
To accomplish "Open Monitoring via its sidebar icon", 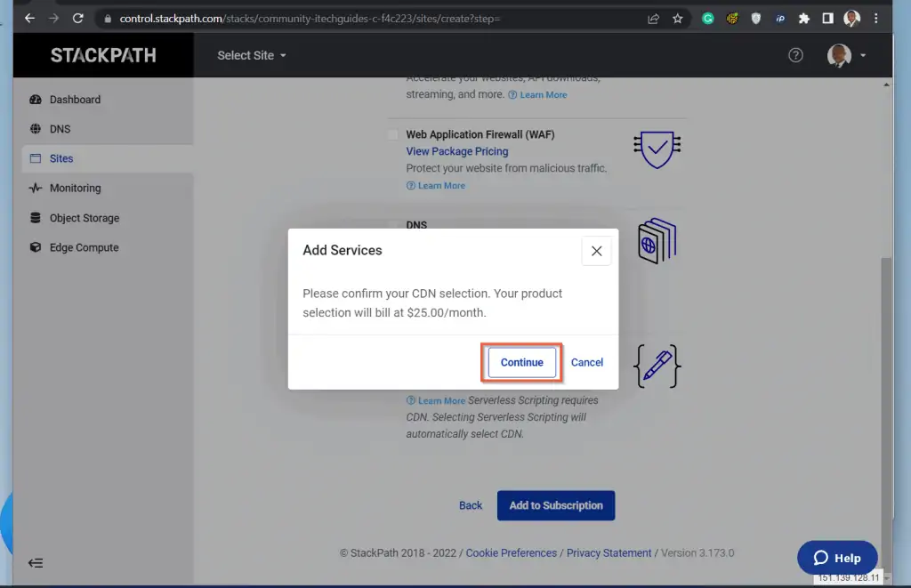I will (34, 188).
